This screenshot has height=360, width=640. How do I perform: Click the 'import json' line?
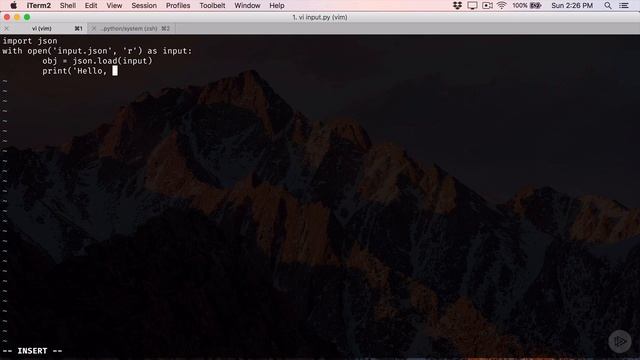(x=30, y=41)
